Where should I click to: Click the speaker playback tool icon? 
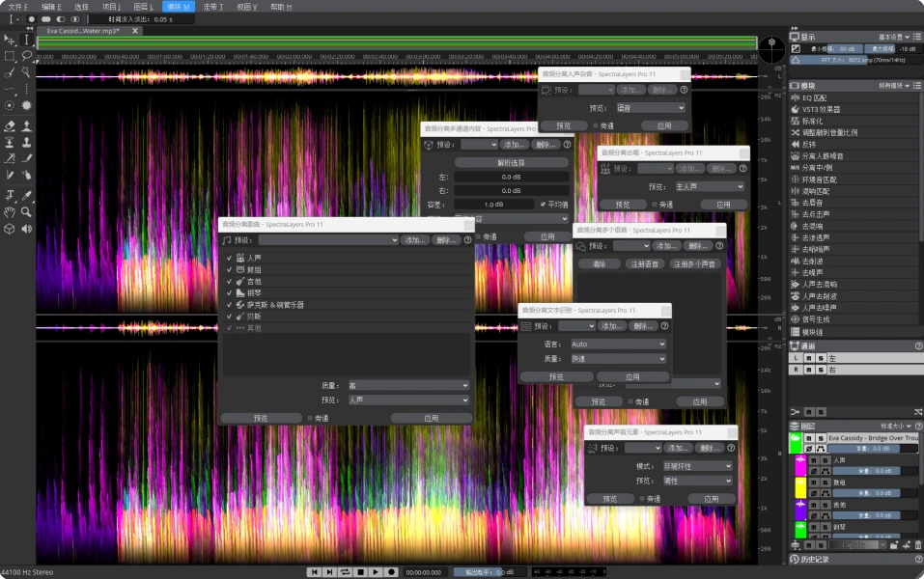(27, 229)
